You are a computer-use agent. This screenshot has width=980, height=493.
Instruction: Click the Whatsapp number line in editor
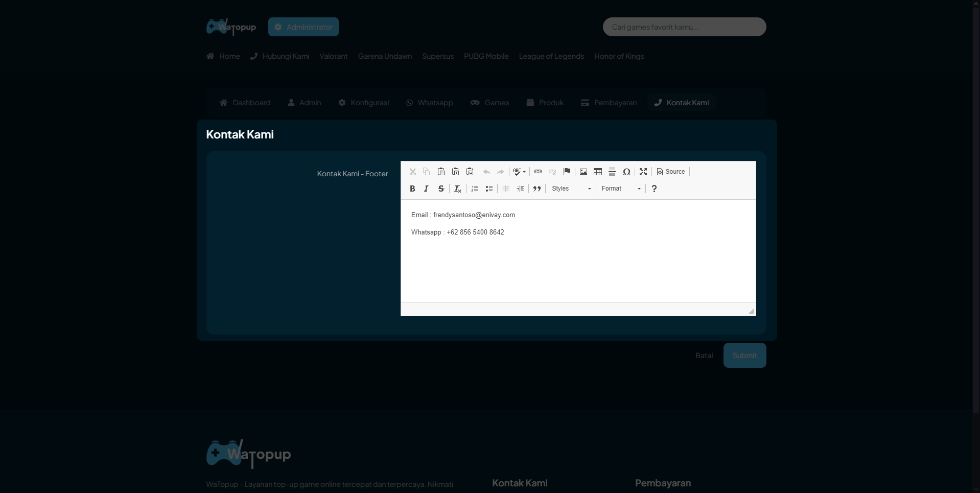(x=458, y=232)
